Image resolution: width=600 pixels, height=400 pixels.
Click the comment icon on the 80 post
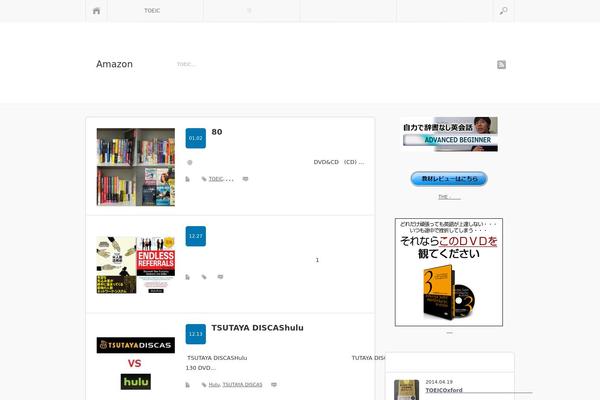click(x=245, y=179)
